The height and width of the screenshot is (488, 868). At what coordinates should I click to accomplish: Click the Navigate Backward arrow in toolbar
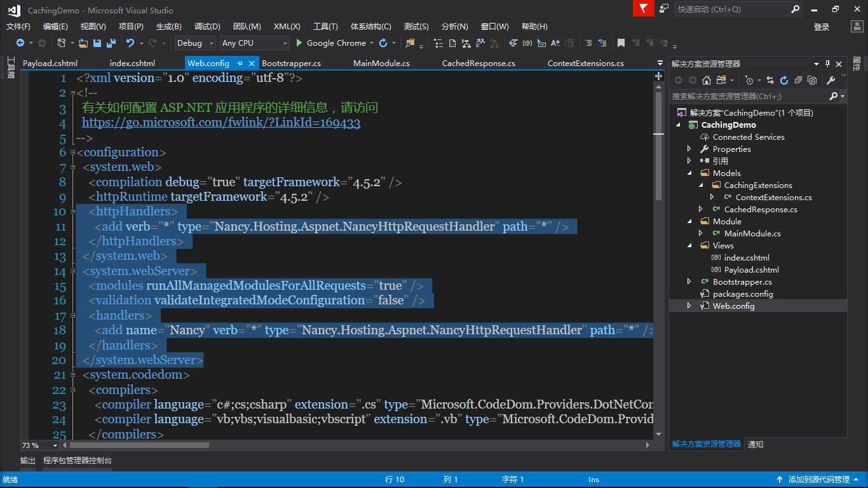pos(20,43)
